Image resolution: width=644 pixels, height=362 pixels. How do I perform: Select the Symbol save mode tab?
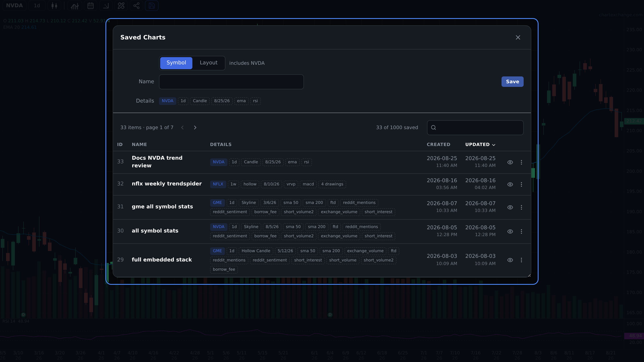pos(176,63)
